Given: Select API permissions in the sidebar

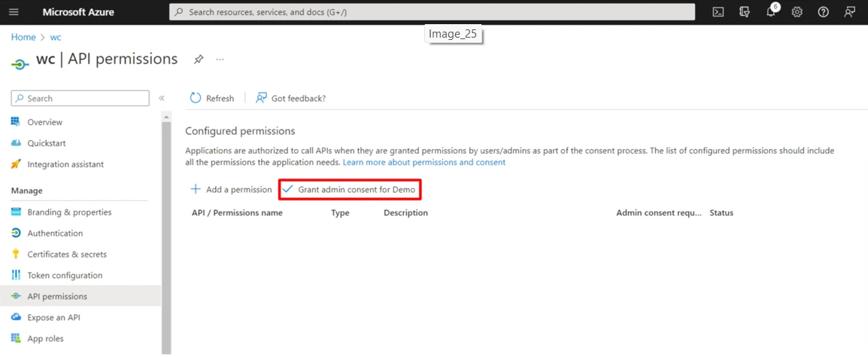Looking at the screenshot, I should pos(57,296).
